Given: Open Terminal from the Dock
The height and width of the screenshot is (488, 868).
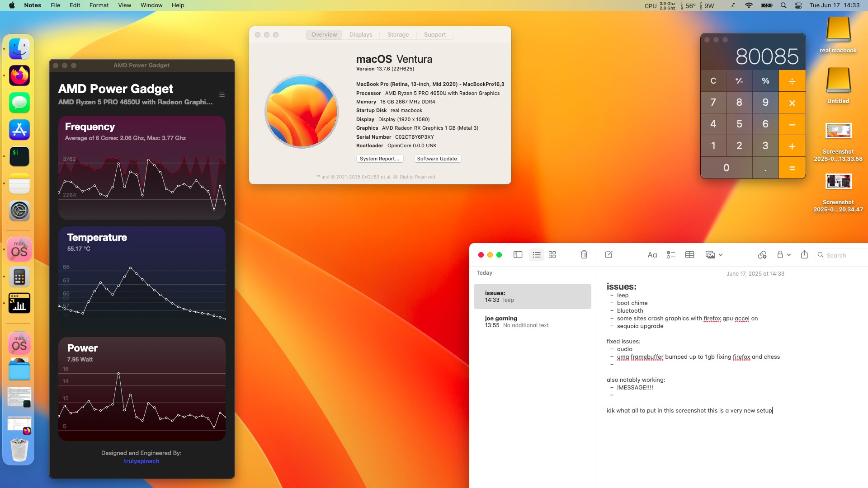Looking at the screenshot, I should [x=19, y=156].
